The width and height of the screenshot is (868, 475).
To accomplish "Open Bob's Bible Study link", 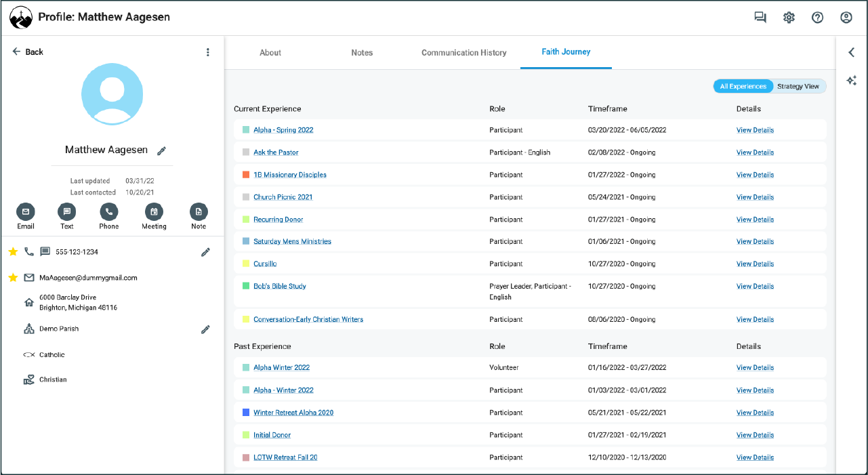I will coord(280,286).
